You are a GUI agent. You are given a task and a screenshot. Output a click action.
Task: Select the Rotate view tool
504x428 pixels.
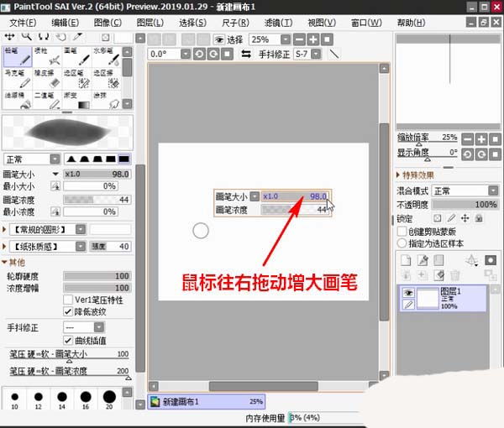pos(44,37)
